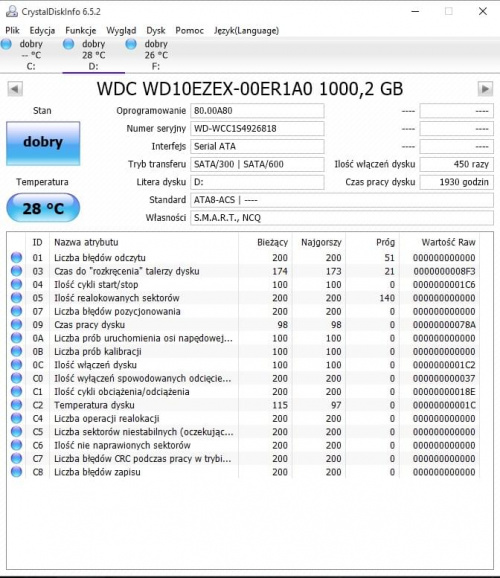Click the power-on hours field 1930 godzin
The width and height of the screenshot is (500, 578).
coord(456,182)
